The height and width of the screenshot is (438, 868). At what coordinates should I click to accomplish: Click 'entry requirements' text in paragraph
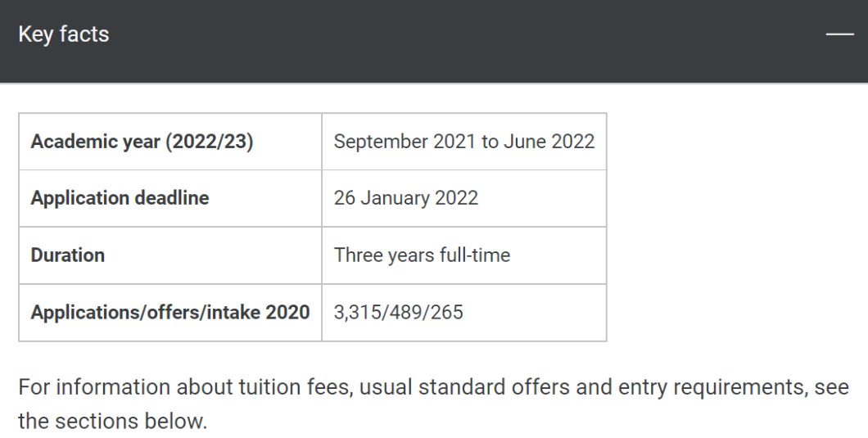[x=712, y=387]
